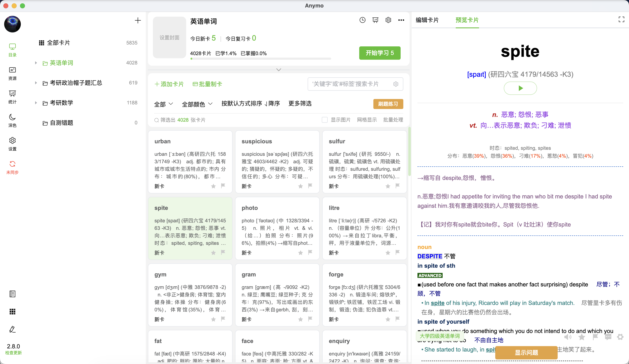This screenshot has width=629, height=364.
Task: Click the 显示问题 button
Action: [526, 353]
